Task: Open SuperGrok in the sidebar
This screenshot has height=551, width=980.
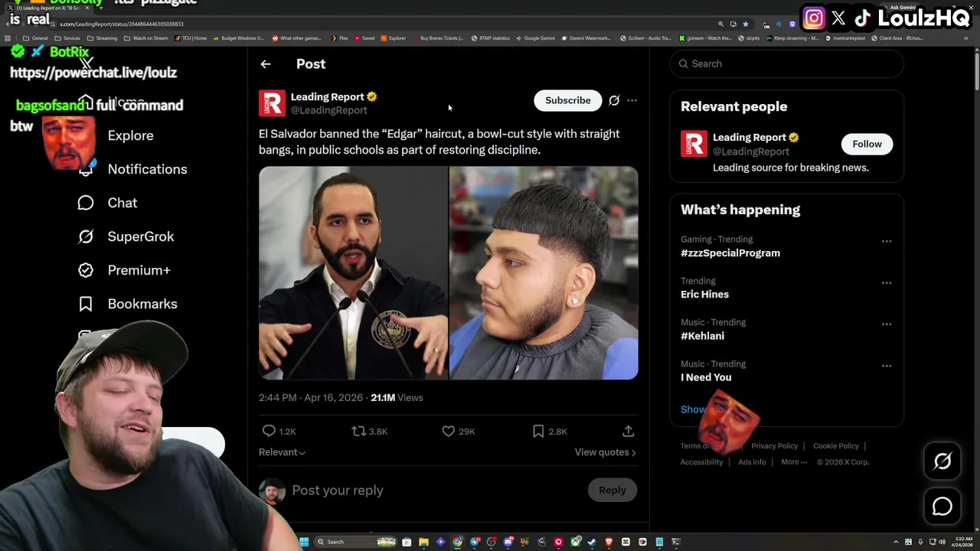Action: pos(141,236)
